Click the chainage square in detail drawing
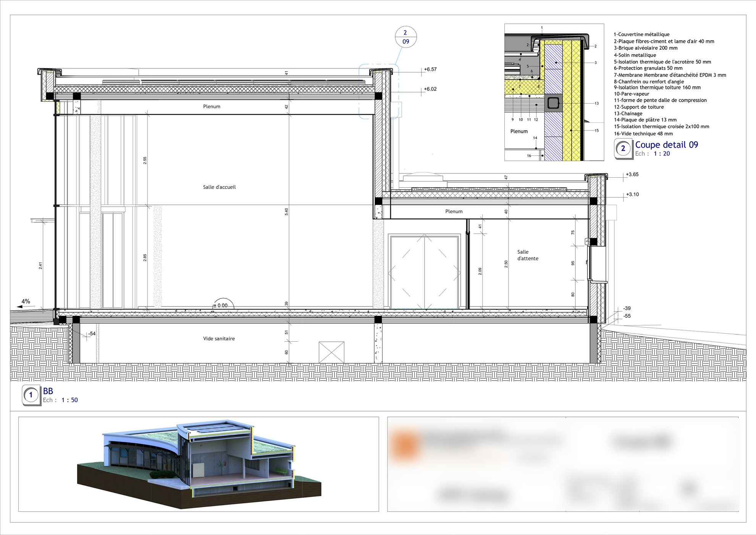The width and height of the screenshot is (756, 535). click(x=553, y=103)
